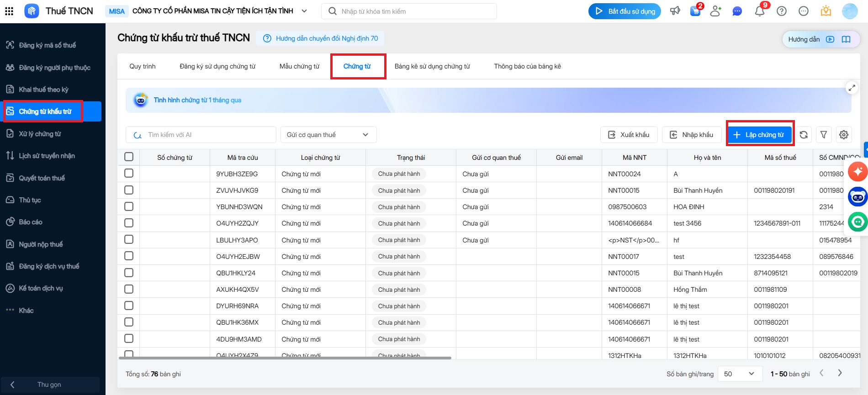
Task: Open the apps grid launcher
Action: [9, 11]
